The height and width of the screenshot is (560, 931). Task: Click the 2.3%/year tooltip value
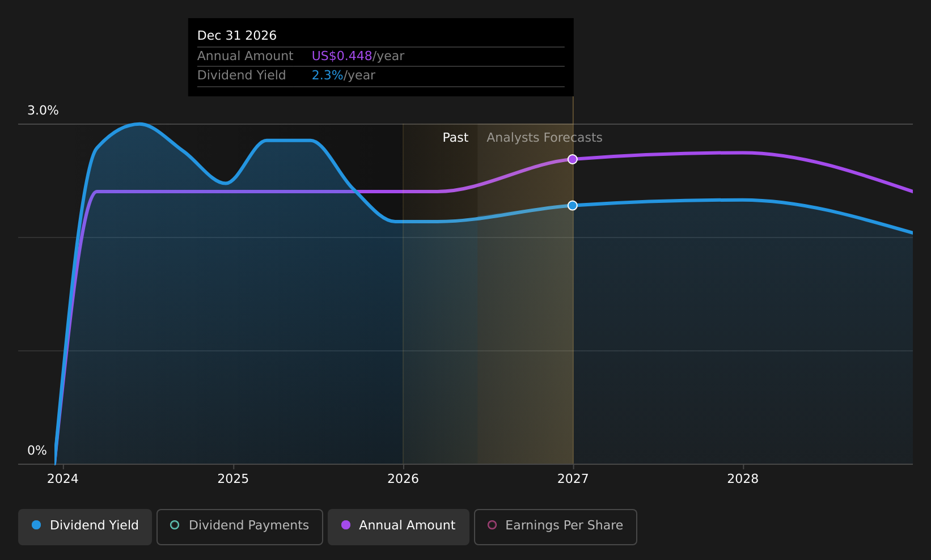tap(344, 75)
